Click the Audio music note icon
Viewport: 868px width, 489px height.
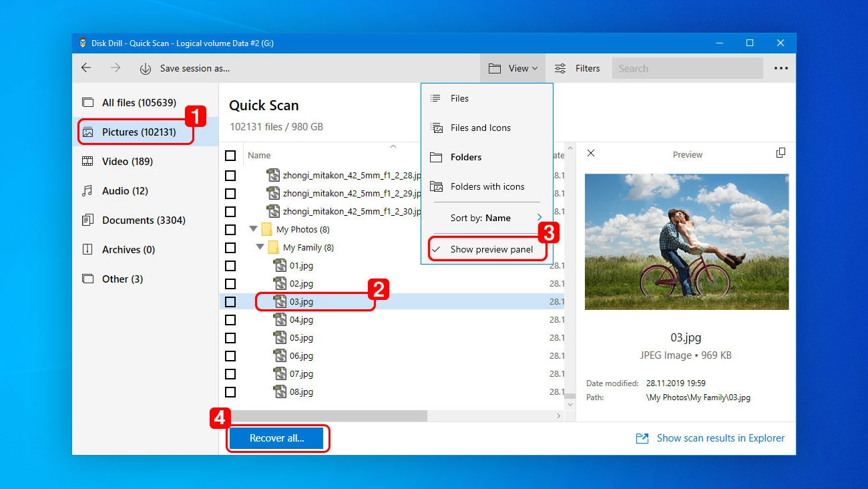pos(87,191)
